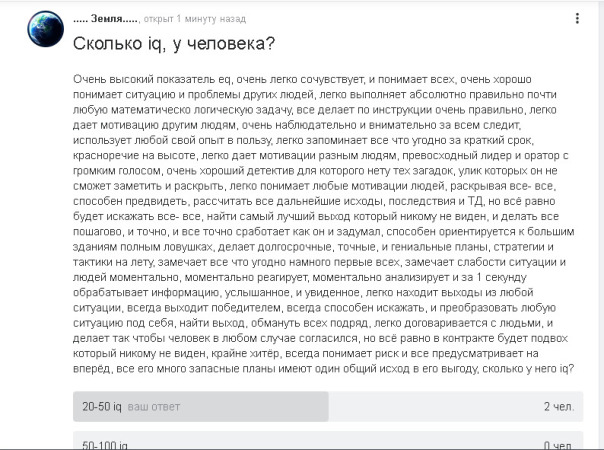Select the "20-50 iq" poll option
Viewport: 604px width, 450px height.
click(102, 407)
